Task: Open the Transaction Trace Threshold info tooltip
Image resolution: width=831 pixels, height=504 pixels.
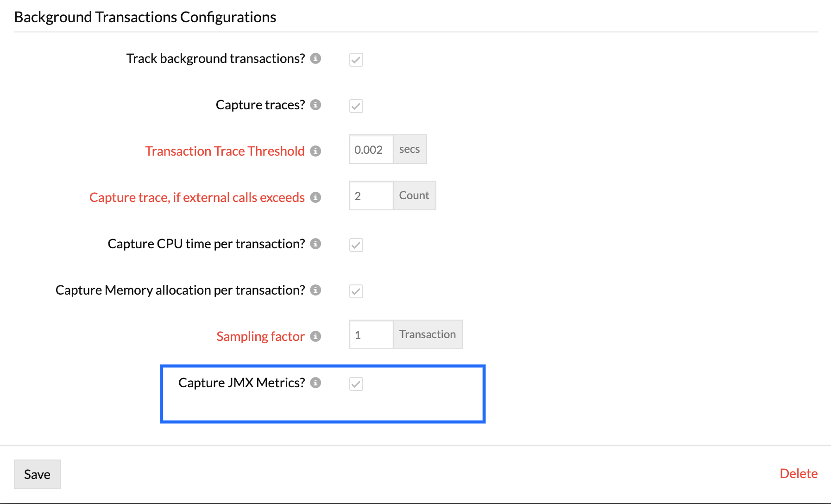Action: (x=316, y=151)
